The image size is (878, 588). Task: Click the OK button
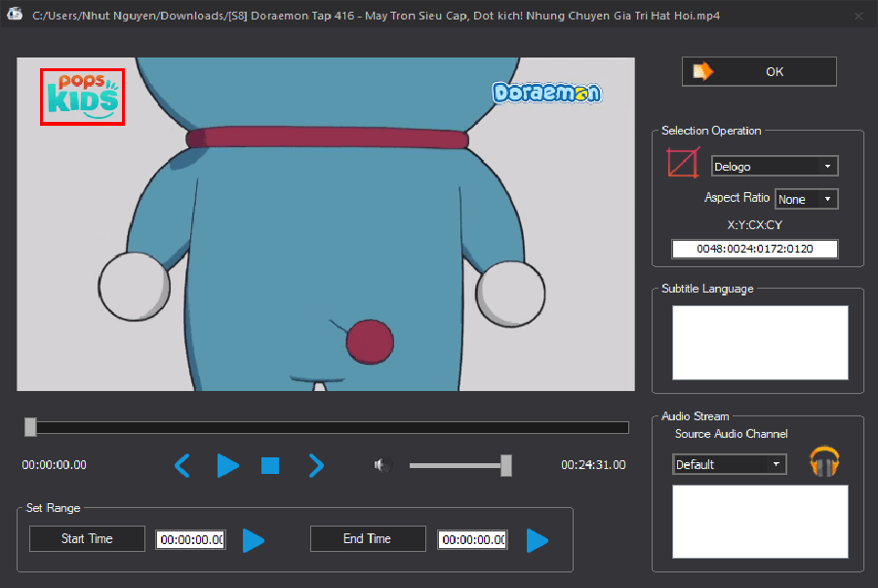click(759, 71)
